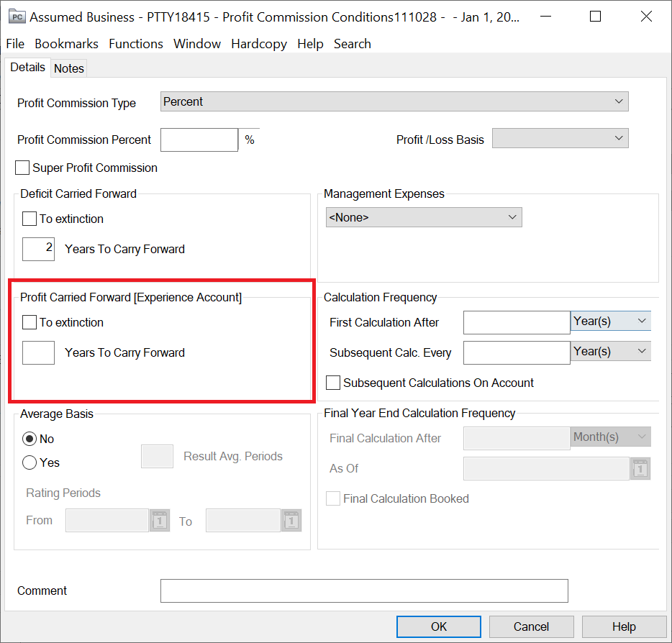Viewport: 672px width, 643px height.
Task: Click the Profit Commission Percent field
Action: 199,140
